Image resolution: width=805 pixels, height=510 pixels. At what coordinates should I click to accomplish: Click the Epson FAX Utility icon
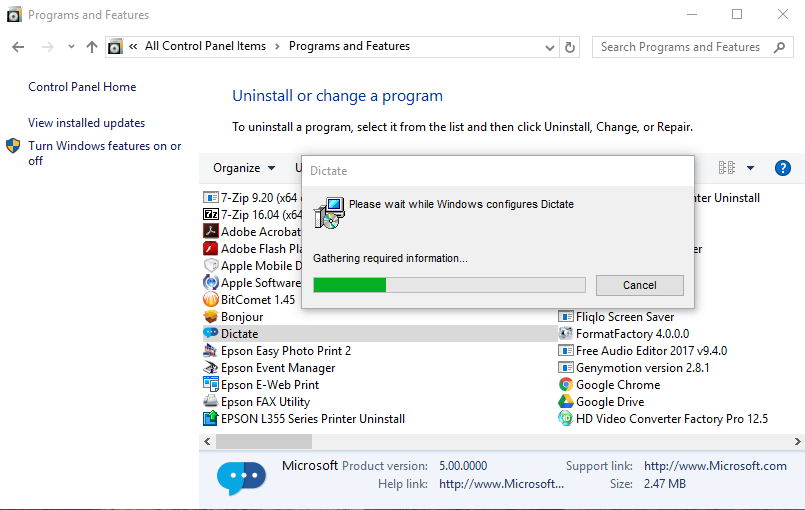(210, 401)
